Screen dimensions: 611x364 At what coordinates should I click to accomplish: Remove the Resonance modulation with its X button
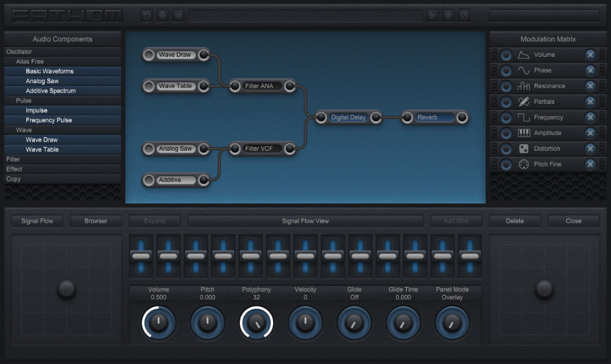[x=590, y=86]
